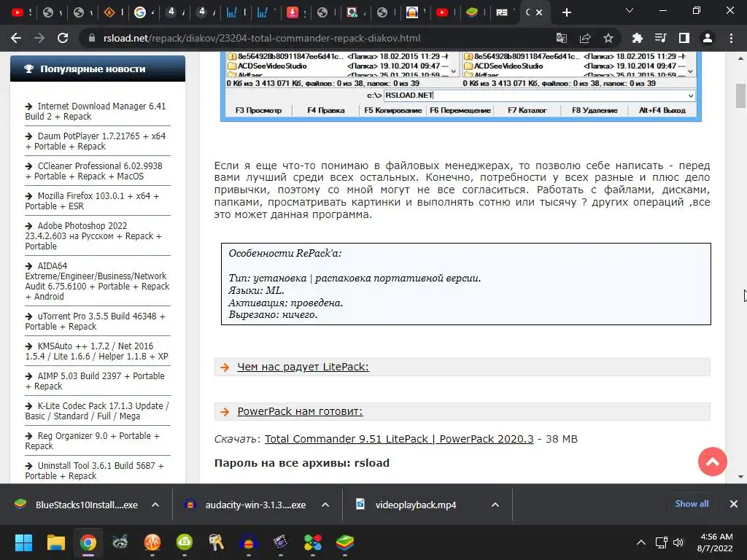Click the address bar URL

pos(262,38)
